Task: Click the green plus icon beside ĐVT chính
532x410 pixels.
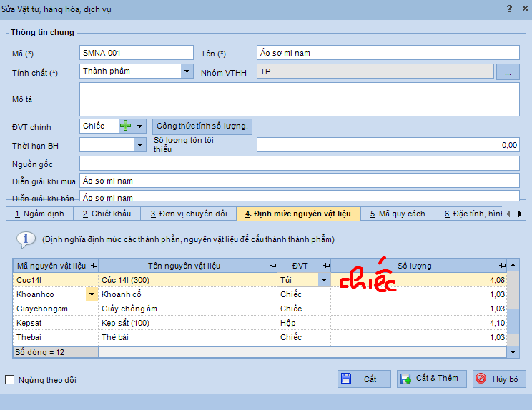Action: tap(126, 126)
